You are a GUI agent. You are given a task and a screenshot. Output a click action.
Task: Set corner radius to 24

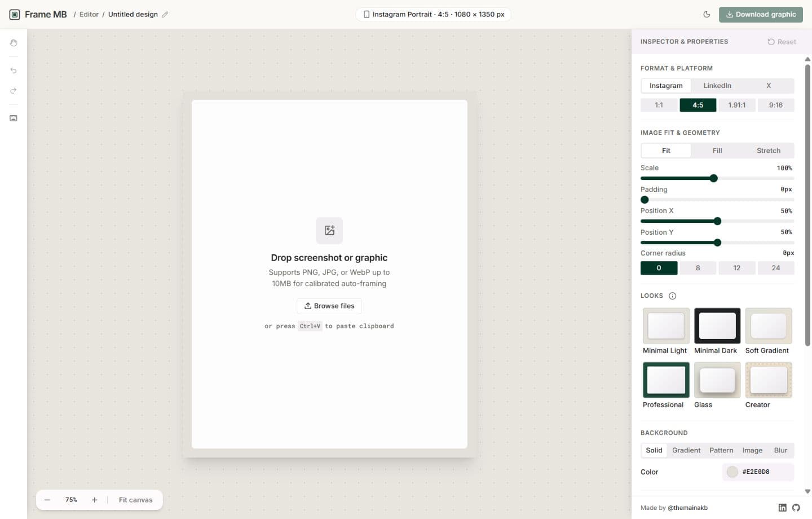[775, 268]
